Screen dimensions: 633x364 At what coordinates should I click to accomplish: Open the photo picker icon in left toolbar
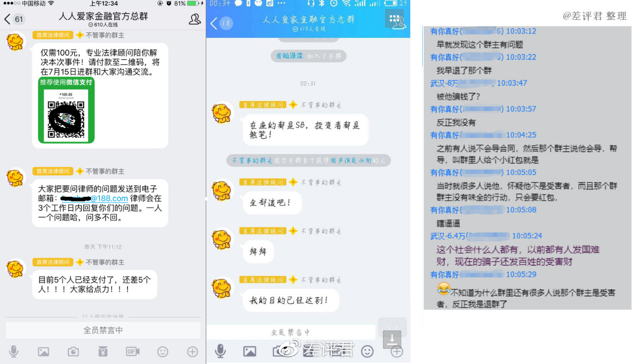tap(43, 351)
